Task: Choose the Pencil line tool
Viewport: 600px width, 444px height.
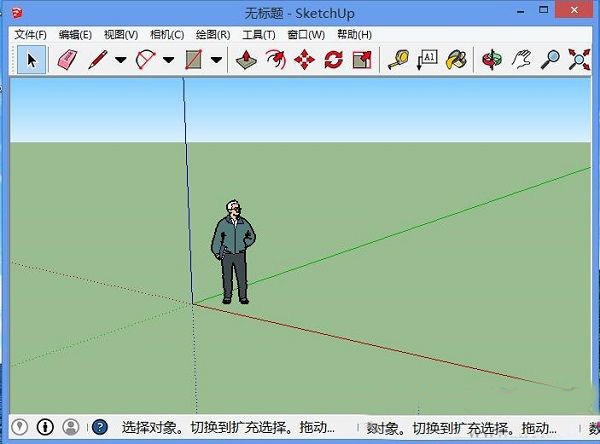Action: click(x=97, y=60)
